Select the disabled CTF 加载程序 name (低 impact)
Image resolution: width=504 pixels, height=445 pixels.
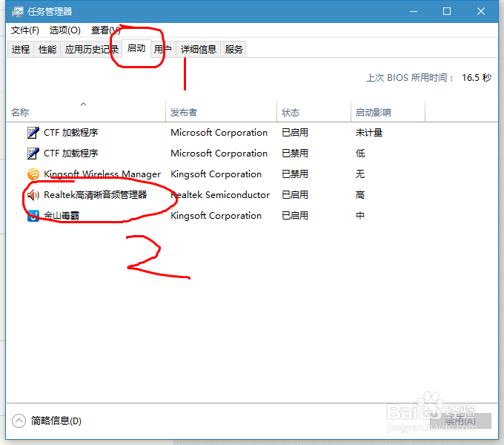coord(70,154)
